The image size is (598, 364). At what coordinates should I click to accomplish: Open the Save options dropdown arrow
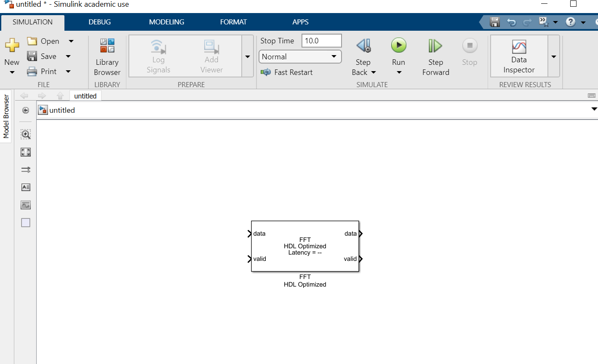point(68,56)
